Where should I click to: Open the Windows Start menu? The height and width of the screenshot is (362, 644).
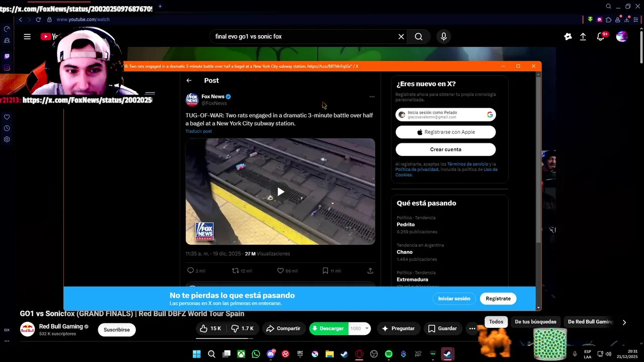tap(197, 354)
